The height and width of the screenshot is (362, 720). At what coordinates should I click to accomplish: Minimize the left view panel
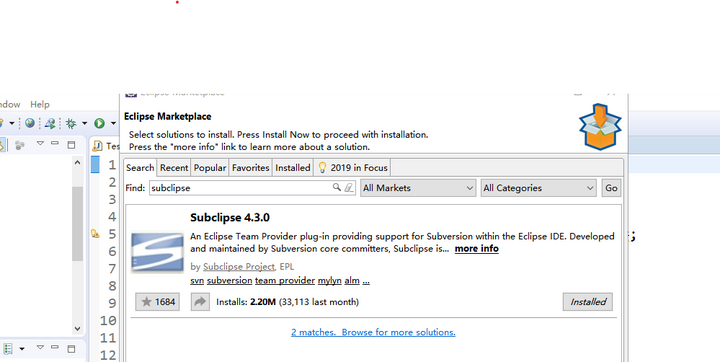point(55,144)
